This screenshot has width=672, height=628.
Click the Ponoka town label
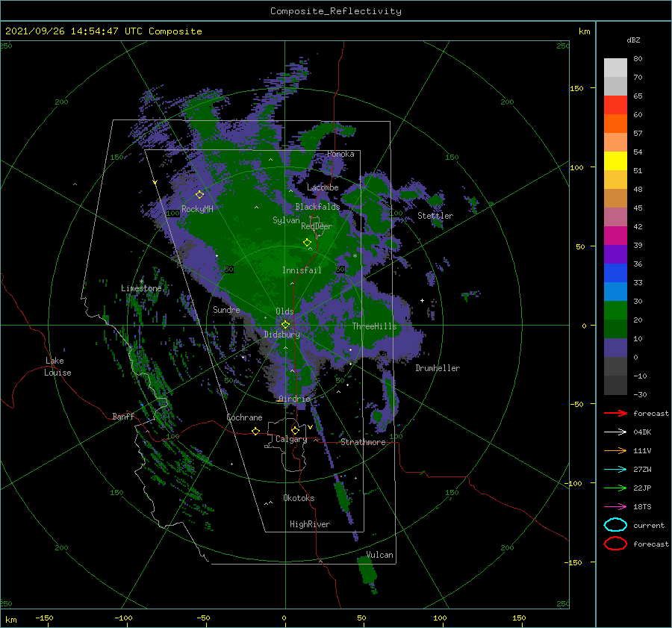click(340, 154)
